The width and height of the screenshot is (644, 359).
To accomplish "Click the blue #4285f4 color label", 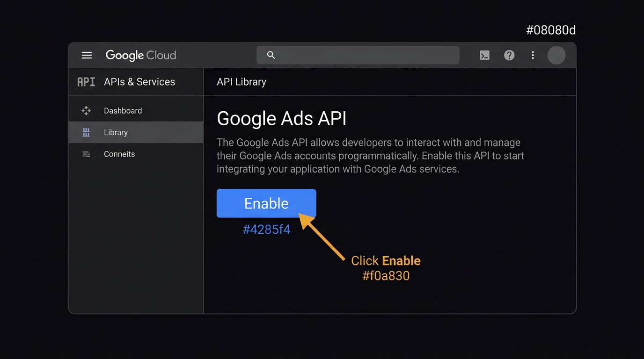I will [266, 229].
